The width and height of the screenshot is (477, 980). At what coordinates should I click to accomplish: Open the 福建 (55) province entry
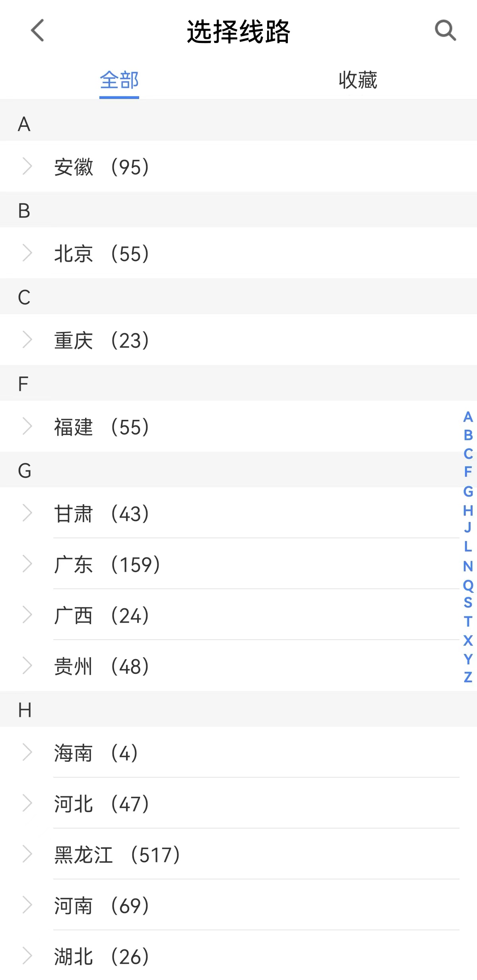pos(101,427)
